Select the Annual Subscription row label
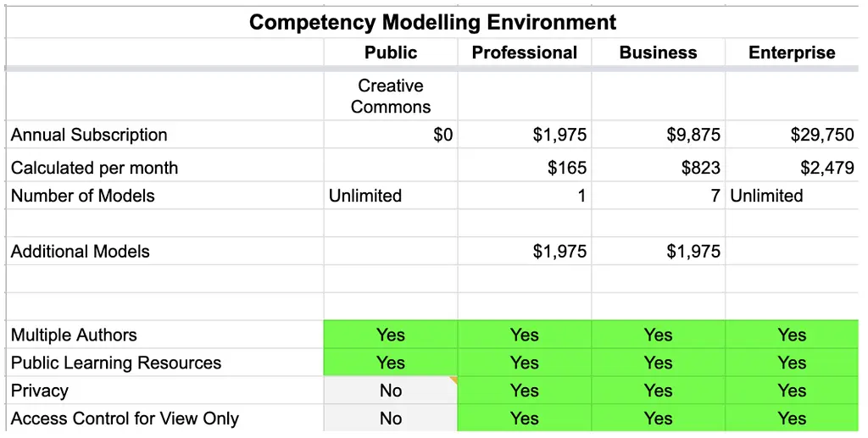 click(89, 135)
